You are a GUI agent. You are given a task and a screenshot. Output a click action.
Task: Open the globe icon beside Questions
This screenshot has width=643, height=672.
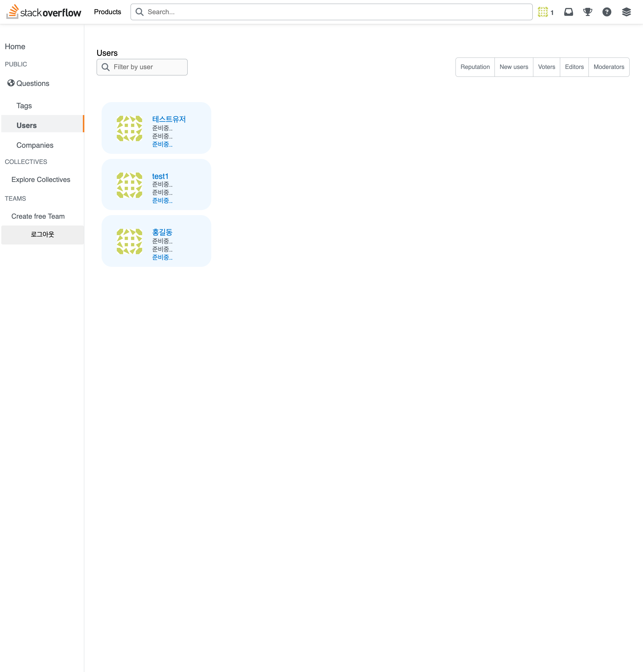tap(11, 83)
